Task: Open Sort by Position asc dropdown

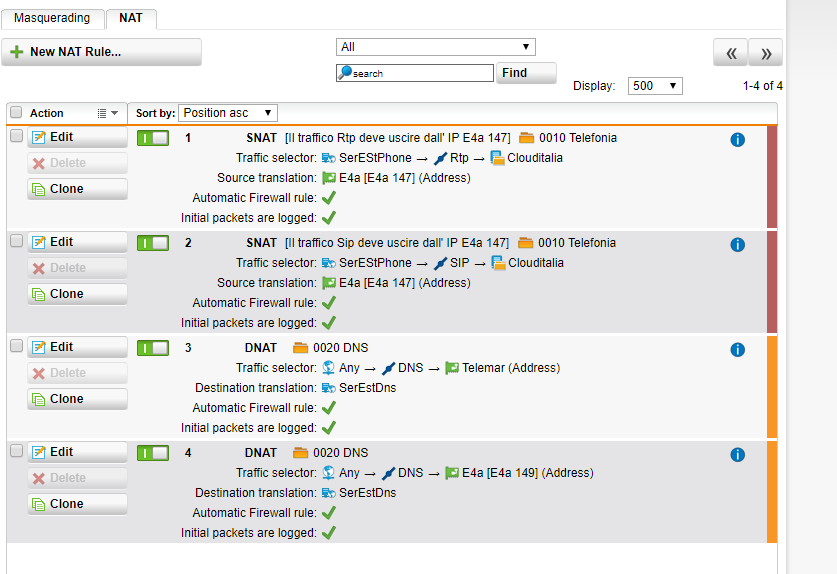Action: click(x=228, y=113)
